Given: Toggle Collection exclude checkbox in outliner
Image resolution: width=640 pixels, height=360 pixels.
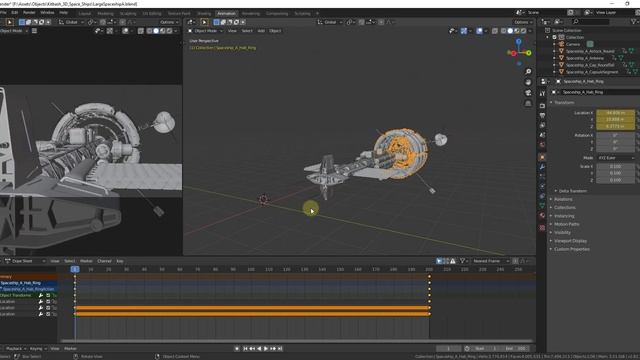Looking at the screenshot, I should tap(554, 37).
